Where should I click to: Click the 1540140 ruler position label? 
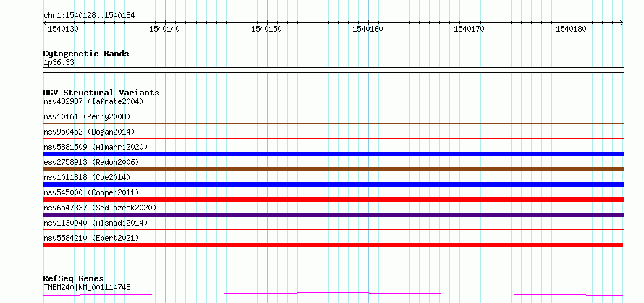click(x=165, y=29)
